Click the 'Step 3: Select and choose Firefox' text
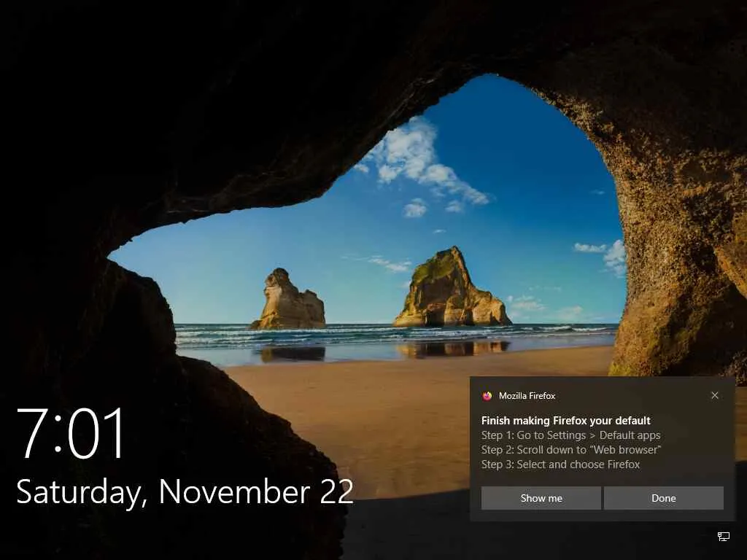Image resolution: width=747 pixels, height=560 pixels. tap(560, 464)
